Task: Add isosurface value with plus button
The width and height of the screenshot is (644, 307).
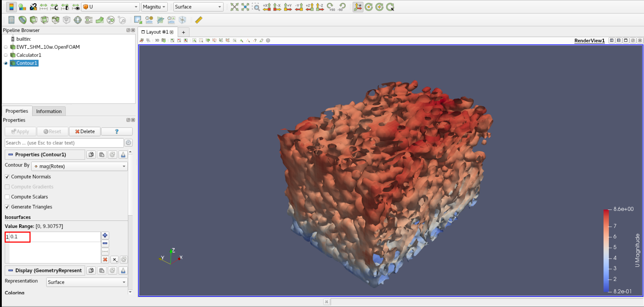Action: pyautogui.click(x=105, y=235)
